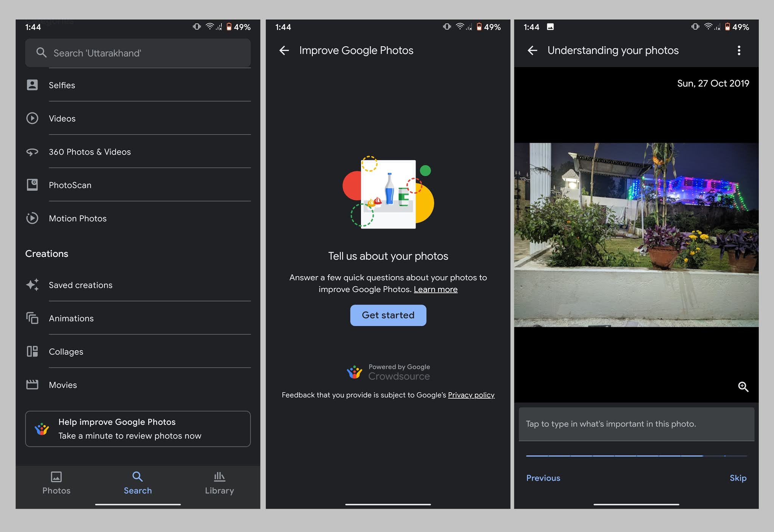Open the PhotoScan entry

pyautogui.click(x=138, y=185)
